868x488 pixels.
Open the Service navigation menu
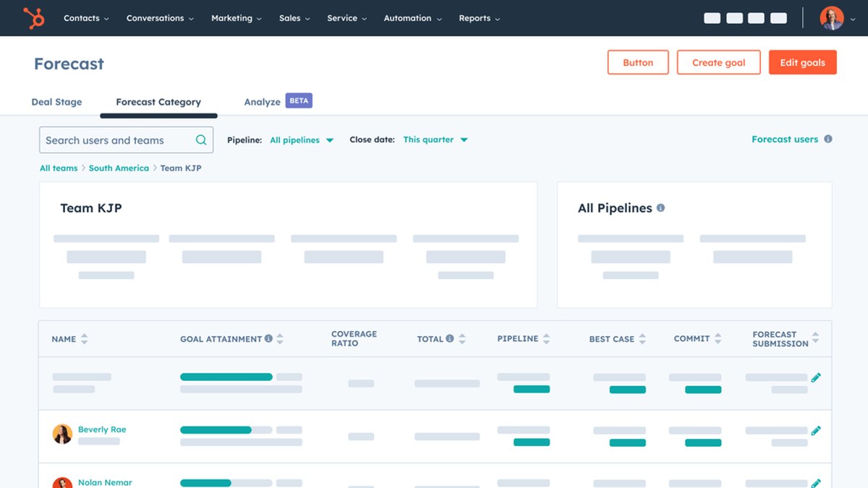click(346, 18)
